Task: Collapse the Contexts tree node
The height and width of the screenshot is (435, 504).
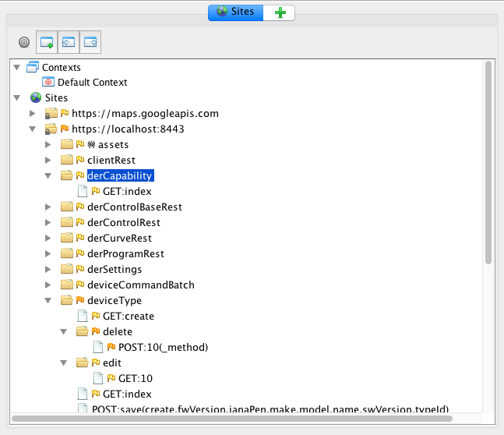Action: pos(18,68)
